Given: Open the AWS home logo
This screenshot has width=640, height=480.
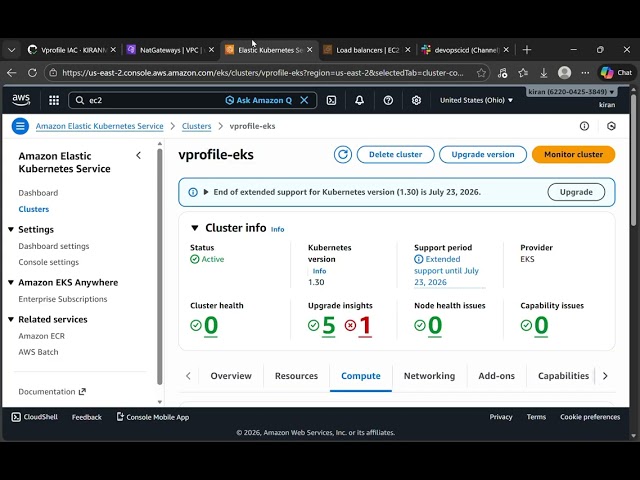Looking at the screenshot, I should (21, 100).
